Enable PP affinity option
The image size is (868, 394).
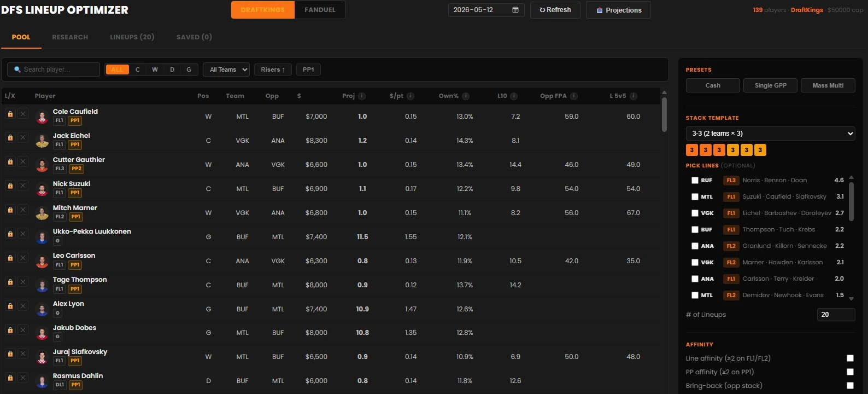(850, 372)
